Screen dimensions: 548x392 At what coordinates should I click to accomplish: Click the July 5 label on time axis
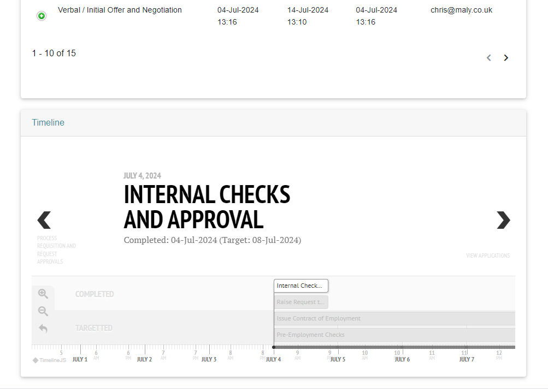[338, 359]
